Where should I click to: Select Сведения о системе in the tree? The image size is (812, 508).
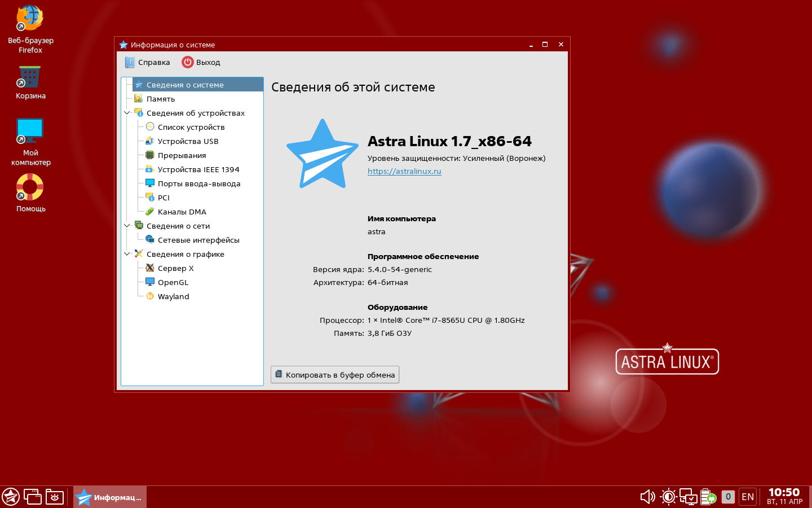click(x=198, y=85)
